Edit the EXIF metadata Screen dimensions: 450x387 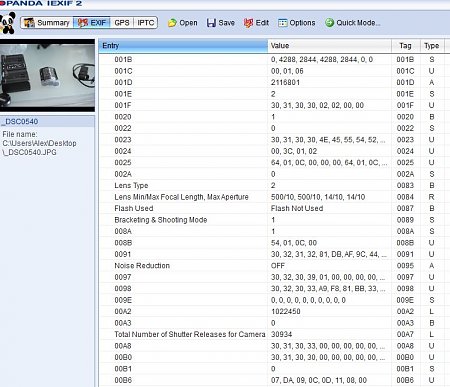pyautogui.click(x=256, y=23)
